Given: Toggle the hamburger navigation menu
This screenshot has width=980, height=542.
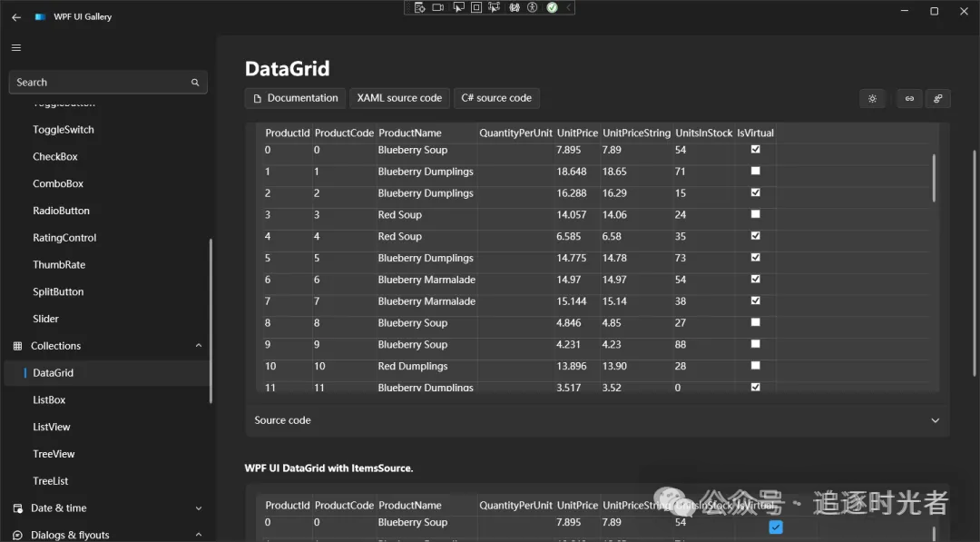Looking at the screenshot, I should pyautogui.click(x=16, y=47).
